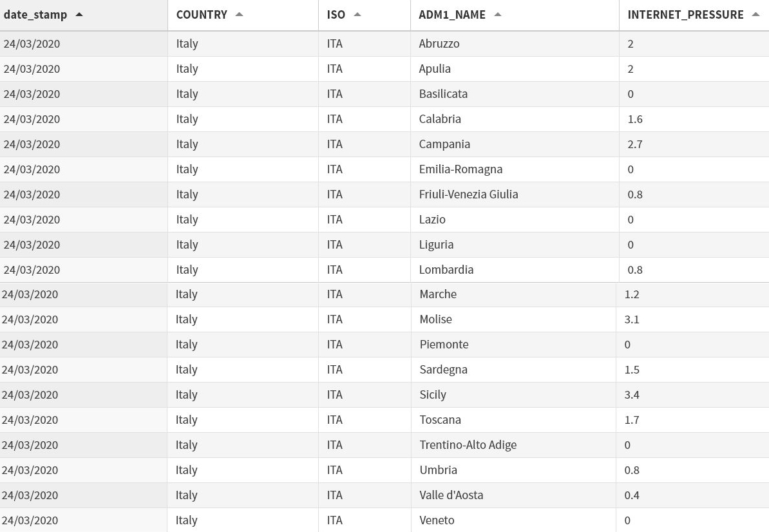769x532 pixels.
Task: Select Campania's value 2.7
Action: [x=634, y=144]
